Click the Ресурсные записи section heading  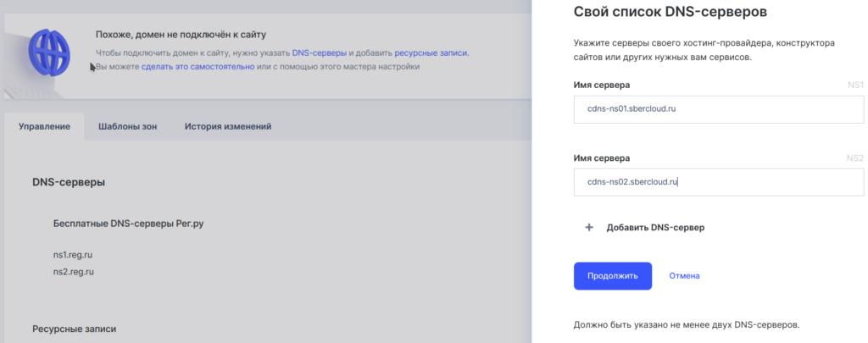[x=74, y=329]
